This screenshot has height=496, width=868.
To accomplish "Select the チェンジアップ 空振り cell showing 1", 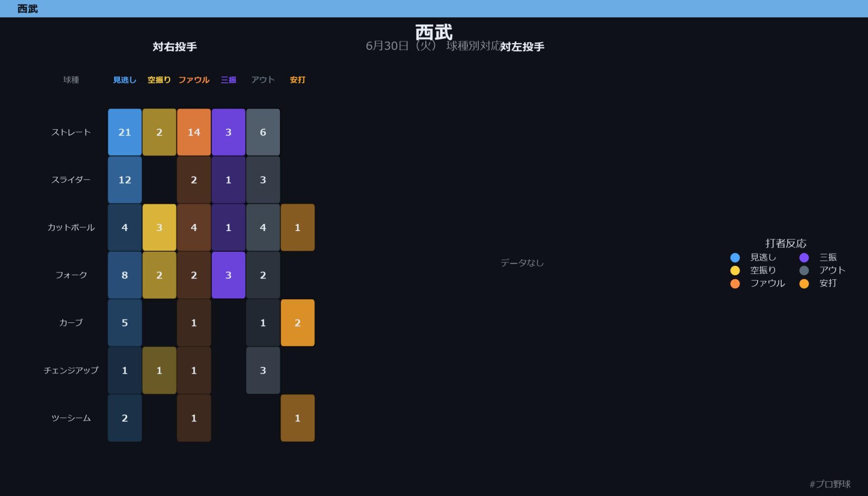I will pos(159,370).
